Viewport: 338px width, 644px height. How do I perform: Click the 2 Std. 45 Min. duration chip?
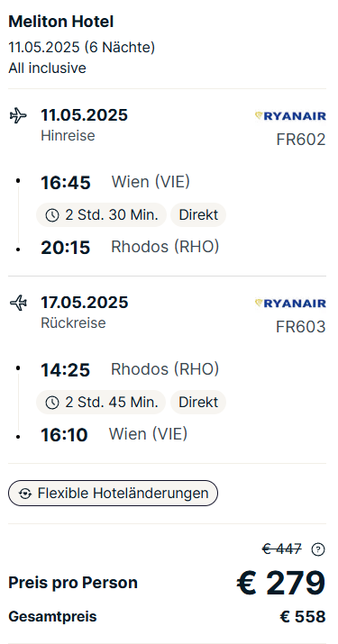pyautogui.click(x=101, y=402)
